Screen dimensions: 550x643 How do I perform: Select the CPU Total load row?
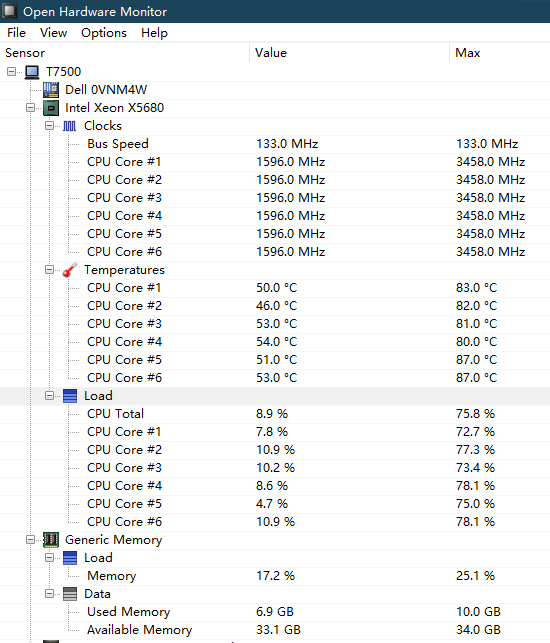tap(275, 414)
